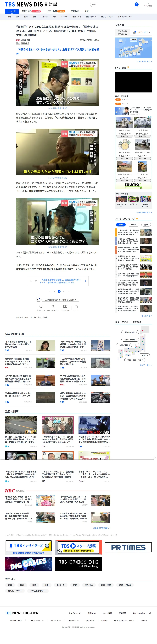Close the bottom overlay ad with X
The image size is (157, 644).
[155, 458]
